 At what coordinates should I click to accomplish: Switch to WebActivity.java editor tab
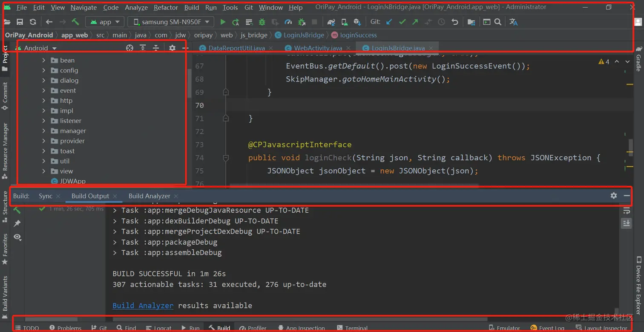(x=318, y=48)
